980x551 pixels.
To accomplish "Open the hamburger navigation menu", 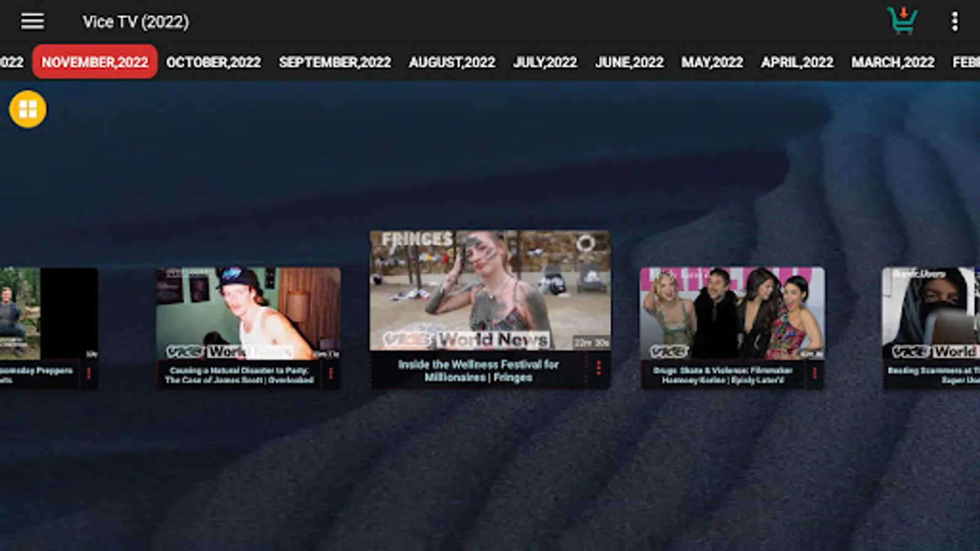I will coord(32,21).
